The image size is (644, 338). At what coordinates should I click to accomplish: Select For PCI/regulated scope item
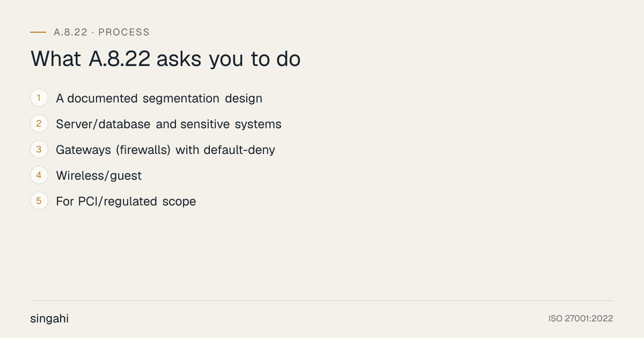point(126,202)
